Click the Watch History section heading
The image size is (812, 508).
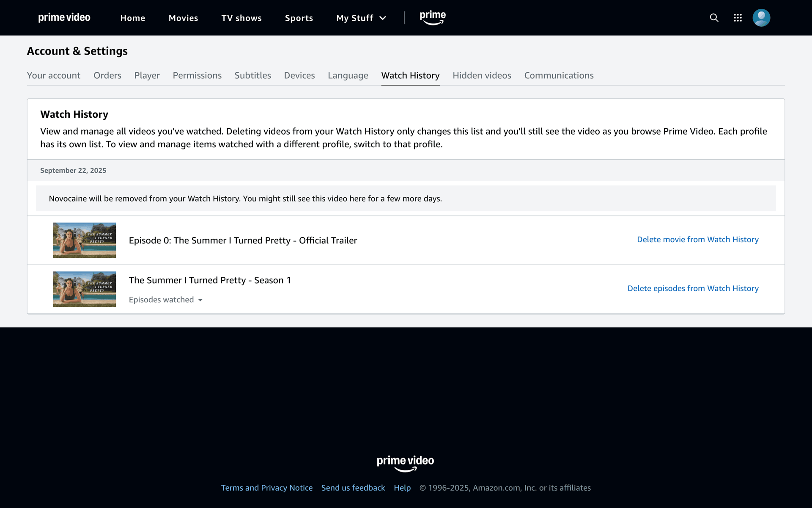pos(74,114)
